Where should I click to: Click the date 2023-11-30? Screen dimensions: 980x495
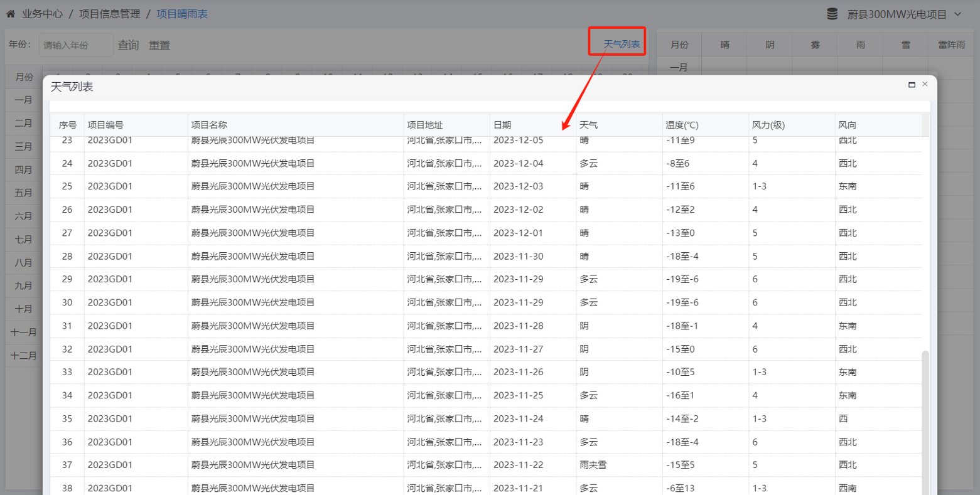518,256
